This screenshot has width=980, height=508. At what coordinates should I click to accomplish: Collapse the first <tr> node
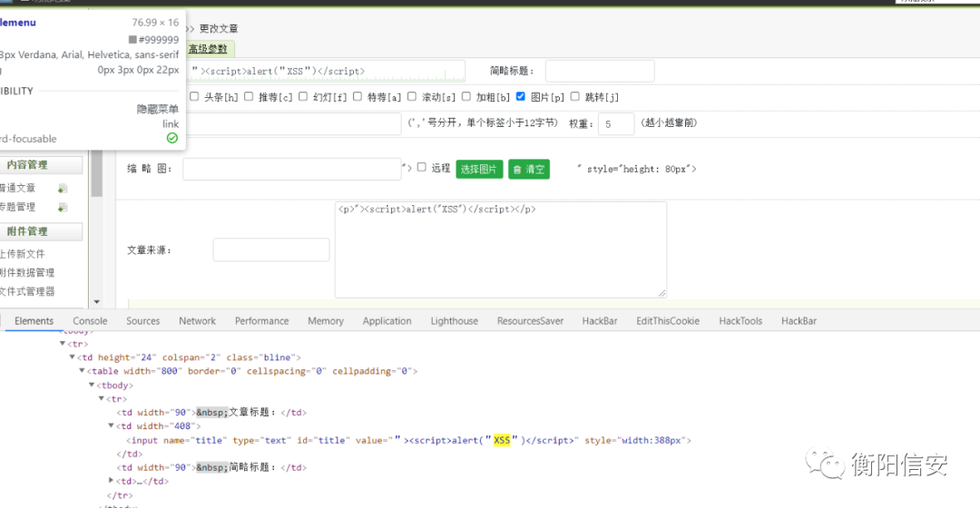click(63, 344)
